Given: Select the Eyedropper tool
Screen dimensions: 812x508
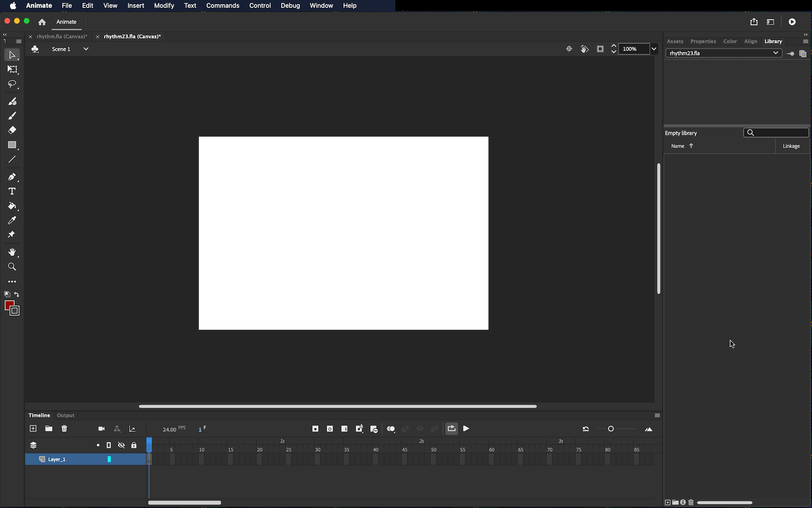Looking at the screenshot, I should pyautogui.click(x=13, y=221).
